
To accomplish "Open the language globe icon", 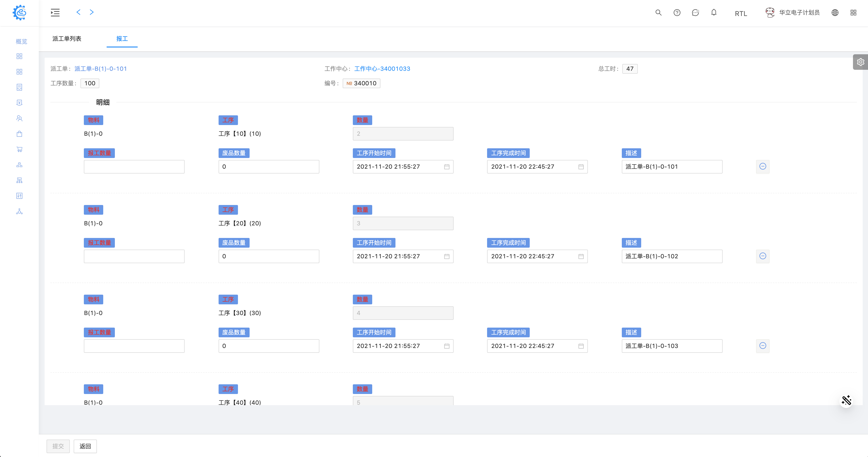I will pyautogui.click(x=835, y=13).
